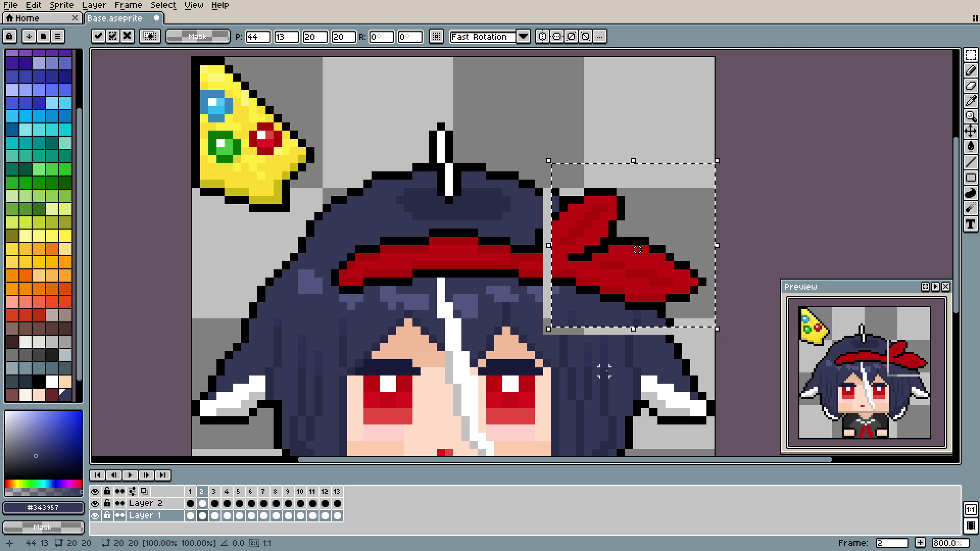Open the palette options hamburger menu
980x551 pixels.
(x=58, y=36)
